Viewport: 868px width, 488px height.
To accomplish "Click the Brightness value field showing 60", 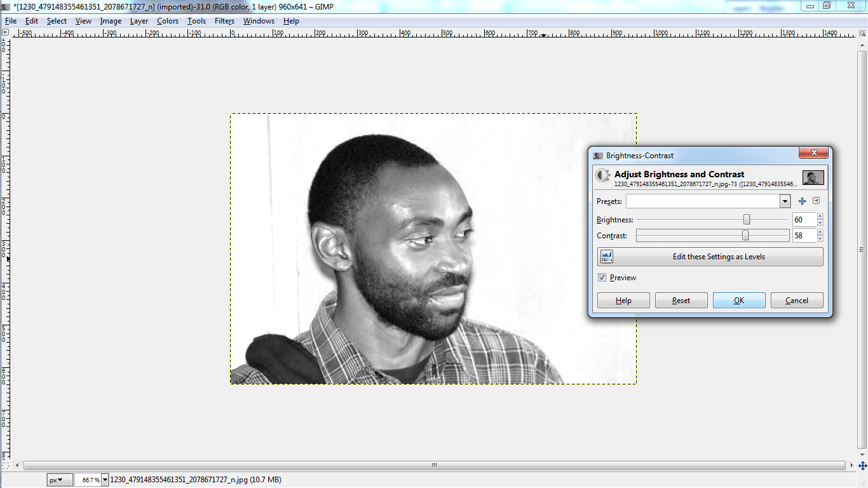I will [x=804, y=220].
